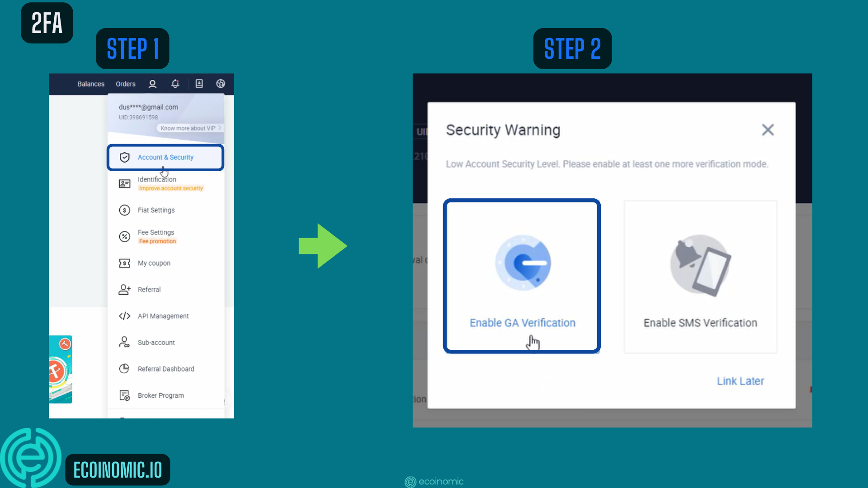
Task: Click the Account & Security icon
Action: click(125, 157)
